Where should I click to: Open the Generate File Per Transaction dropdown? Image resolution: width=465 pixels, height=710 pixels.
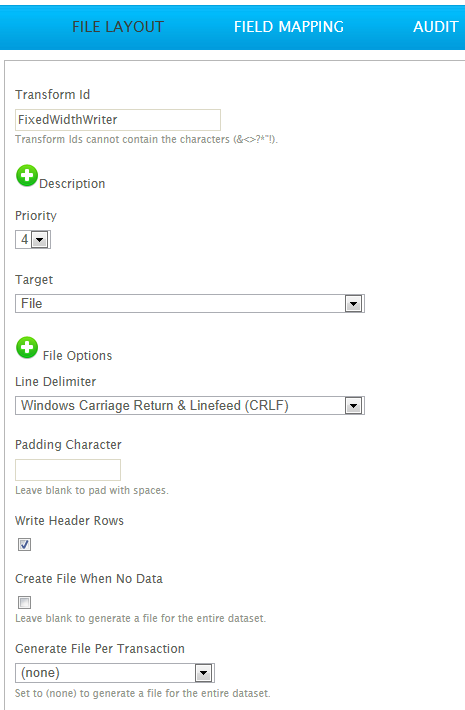coord(115,673)
